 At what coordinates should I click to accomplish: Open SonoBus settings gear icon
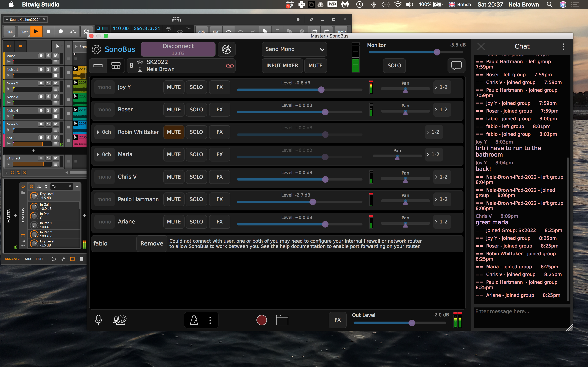(x=96, y=49)
